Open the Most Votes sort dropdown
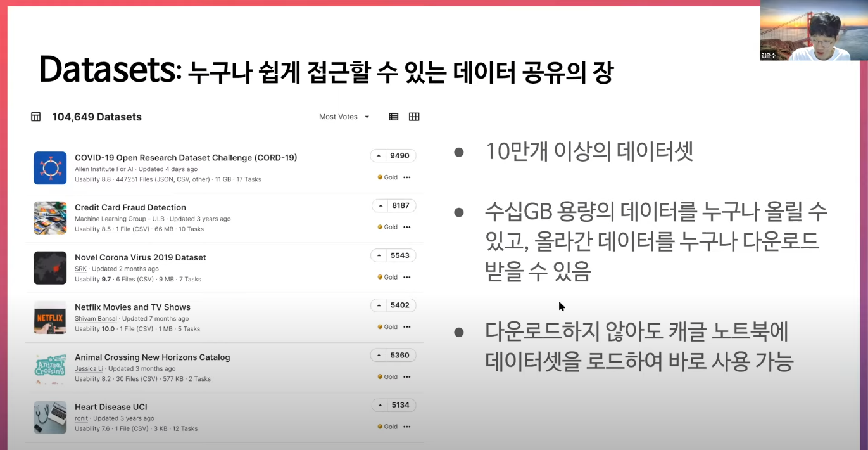 (x=344, y=117)
